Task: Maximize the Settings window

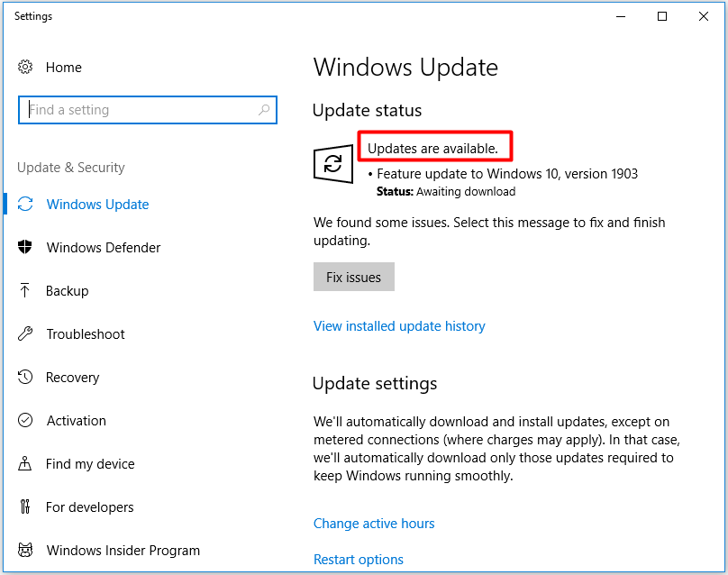Action: pyautogui.click(x=662, y=16)
